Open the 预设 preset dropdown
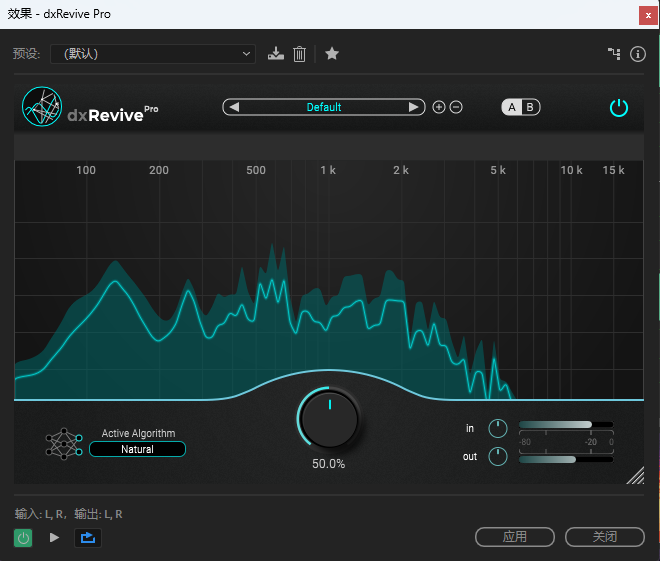Screen dimensions: 660x561 coord(153,54)
